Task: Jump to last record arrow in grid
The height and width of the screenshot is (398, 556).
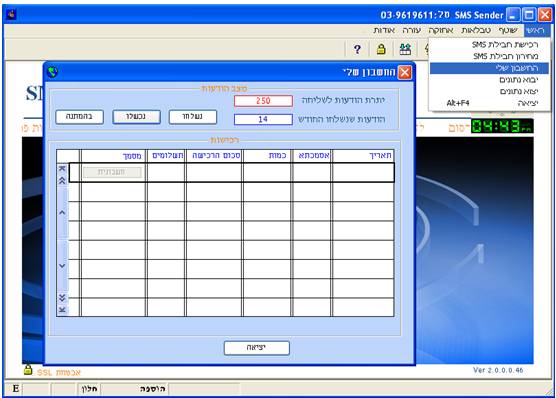Action: click(x=62, y=310)
